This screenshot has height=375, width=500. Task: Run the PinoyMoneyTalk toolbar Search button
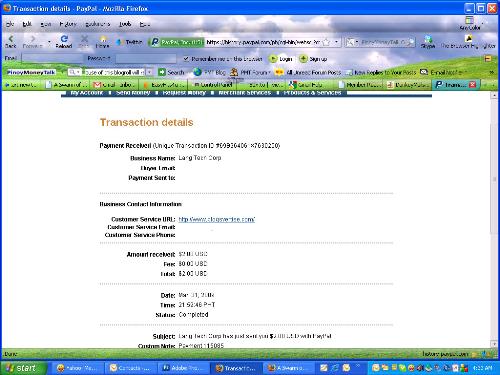point(171,72)
